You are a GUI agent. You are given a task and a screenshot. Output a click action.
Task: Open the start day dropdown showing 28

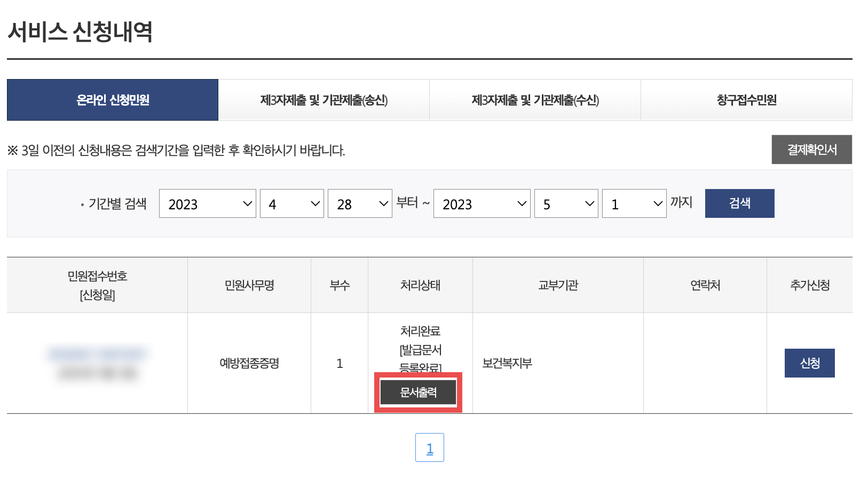[x=359, y=203]
